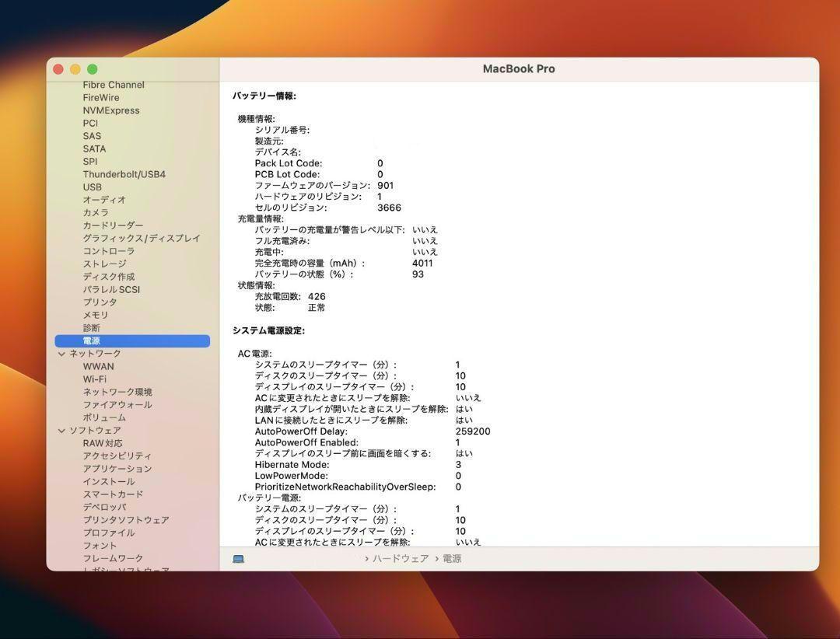
Task: Choose SATA from the sidebar
Action: click(x=94, y=149)
